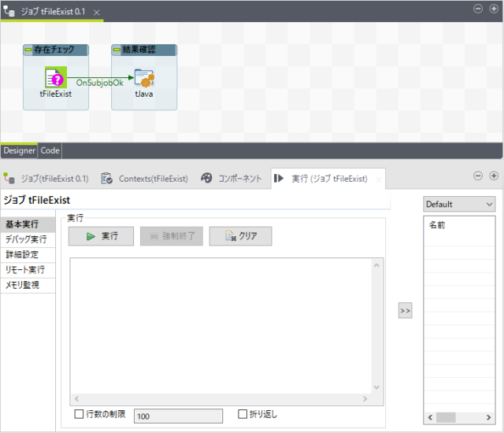Open the コンポーネント view tab
The width and height of the screenshot is (504, 433).
[x=232, y=178]
